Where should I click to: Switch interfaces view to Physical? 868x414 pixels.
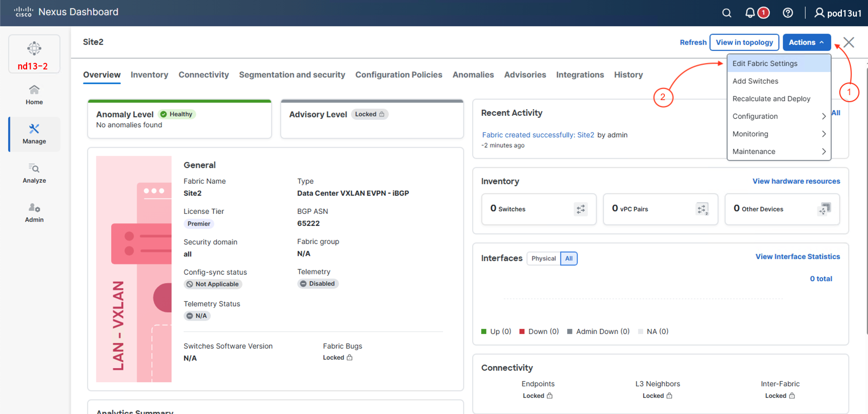pyautogui.click(x=543, y=259)
